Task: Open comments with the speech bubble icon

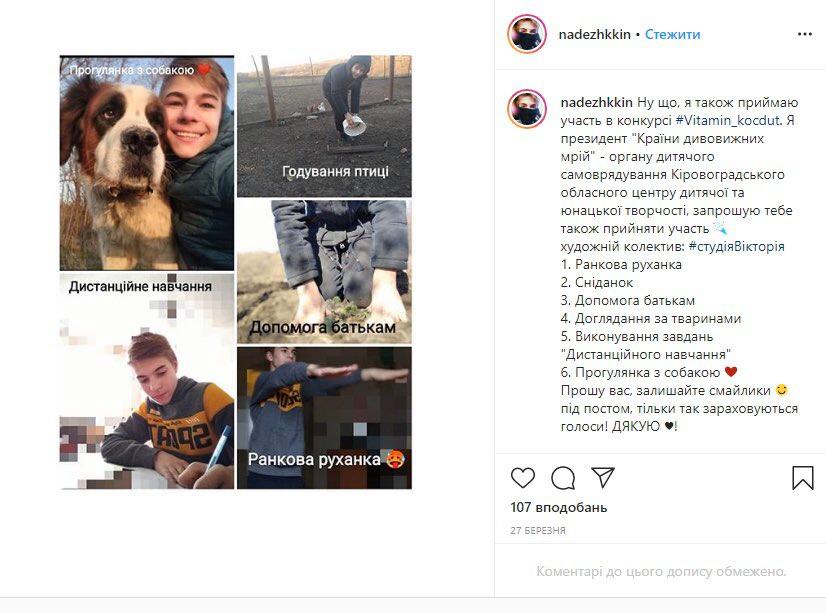Action: click(563, 478)
